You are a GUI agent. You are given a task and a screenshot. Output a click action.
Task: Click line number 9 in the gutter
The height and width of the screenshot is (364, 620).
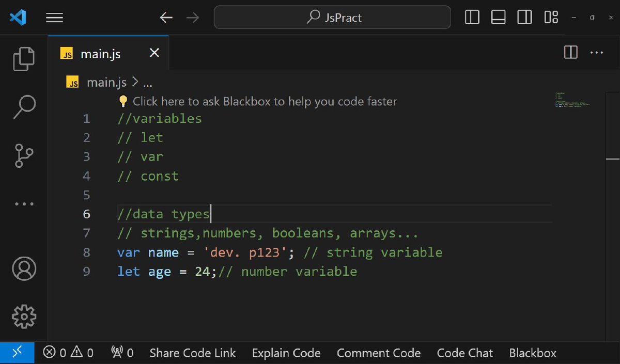click(x=86, y=272)
